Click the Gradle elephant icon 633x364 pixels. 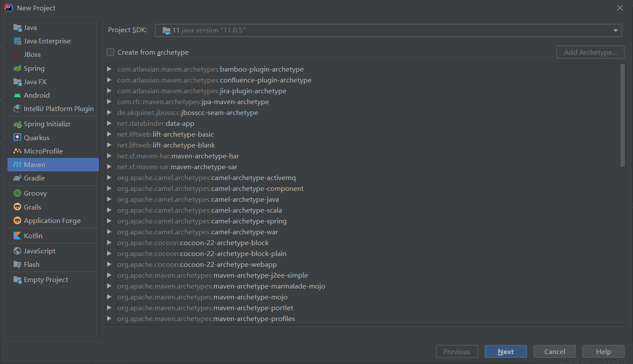(17, 178)
